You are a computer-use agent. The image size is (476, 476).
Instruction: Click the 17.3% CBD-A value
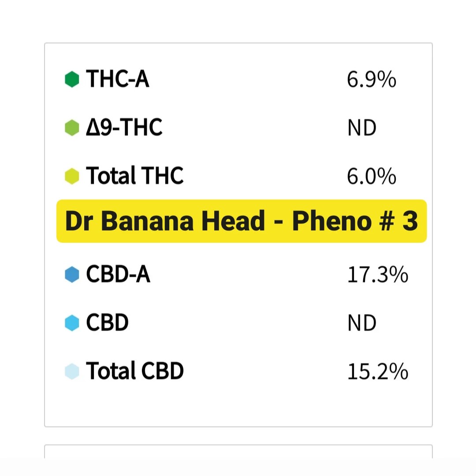[377, 275]
